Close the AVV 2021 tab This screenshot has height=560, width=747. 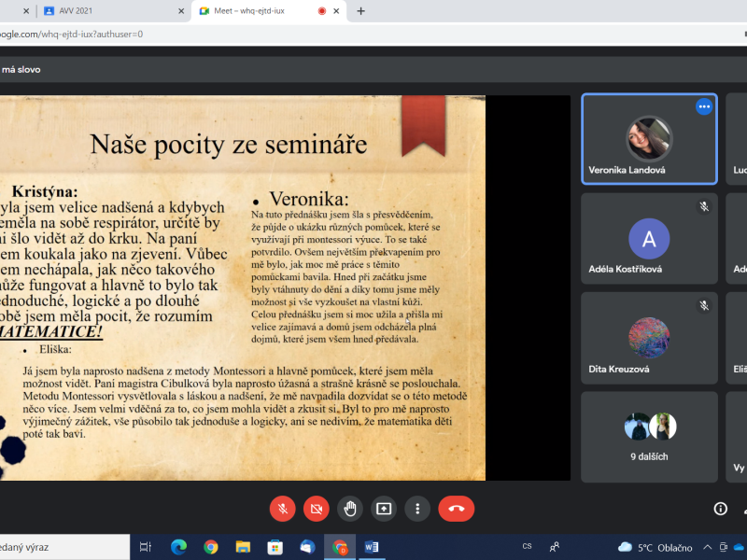[181, 11]
